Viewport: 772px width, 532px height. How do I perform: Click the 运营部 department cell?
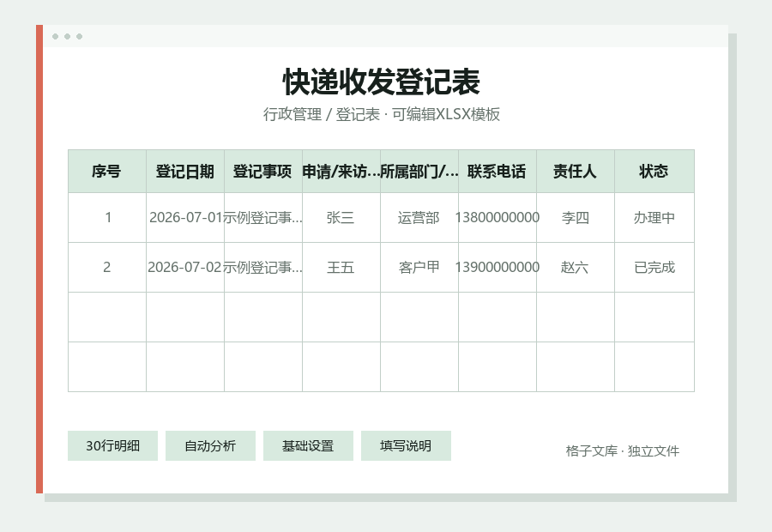[419, 218]
